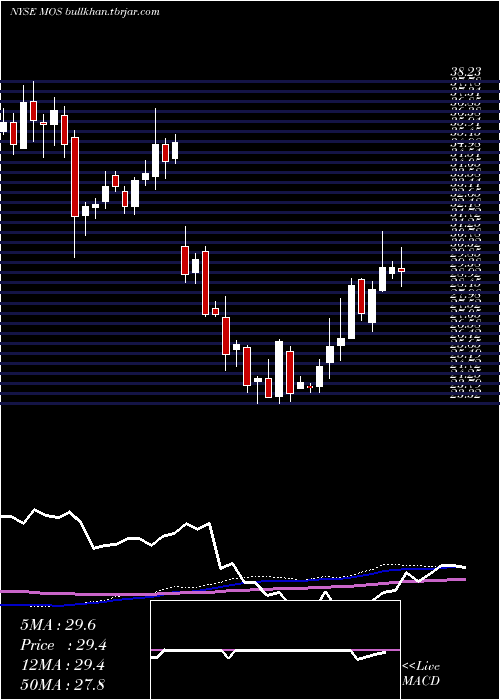Click the 'Price : 29.4' readout
Screen dimensions: 500x700
pos(63,645)
